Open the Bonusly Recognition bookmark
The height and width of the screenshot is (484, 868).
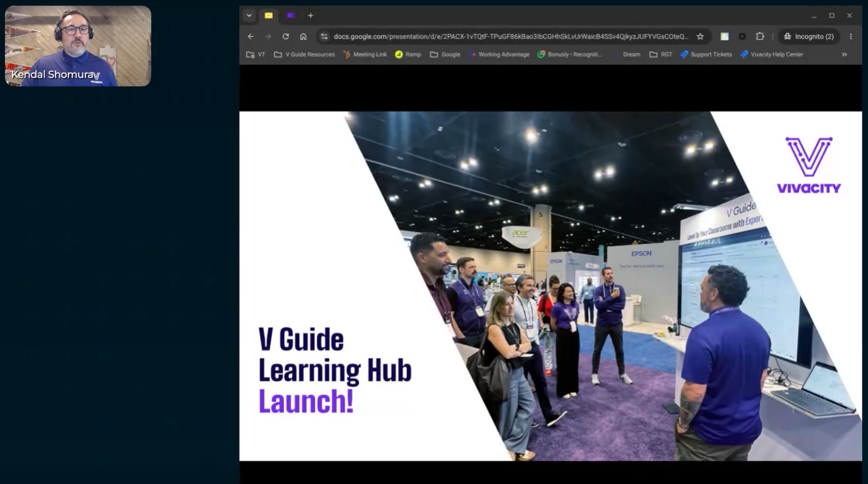(x=569, y=54)
